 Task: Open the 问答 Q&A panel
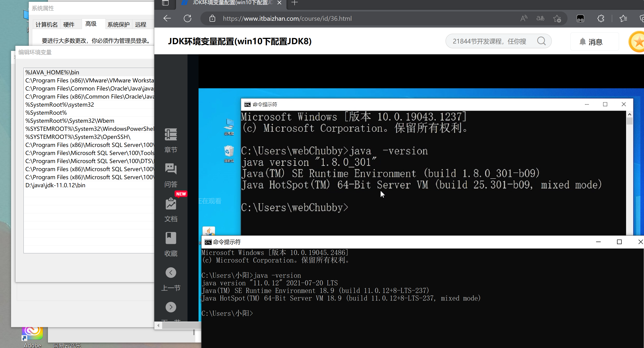pyautogui.click(x=171, y=175)
